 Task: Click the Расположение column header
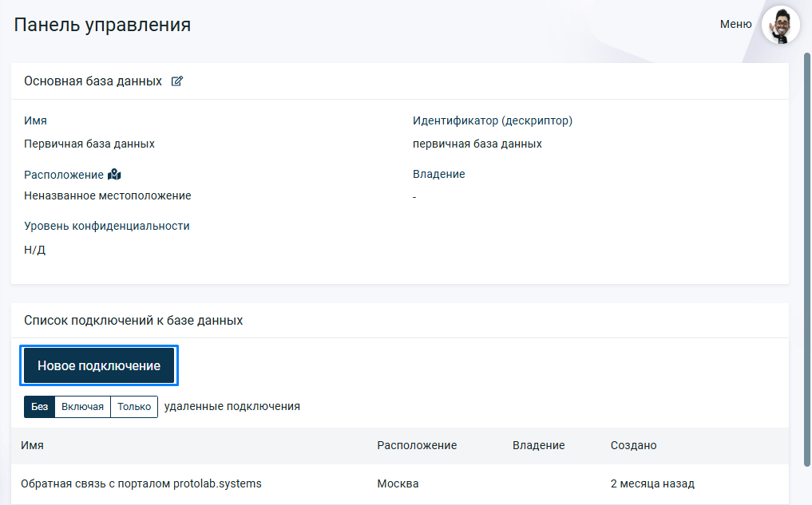[x=417, y=445]
